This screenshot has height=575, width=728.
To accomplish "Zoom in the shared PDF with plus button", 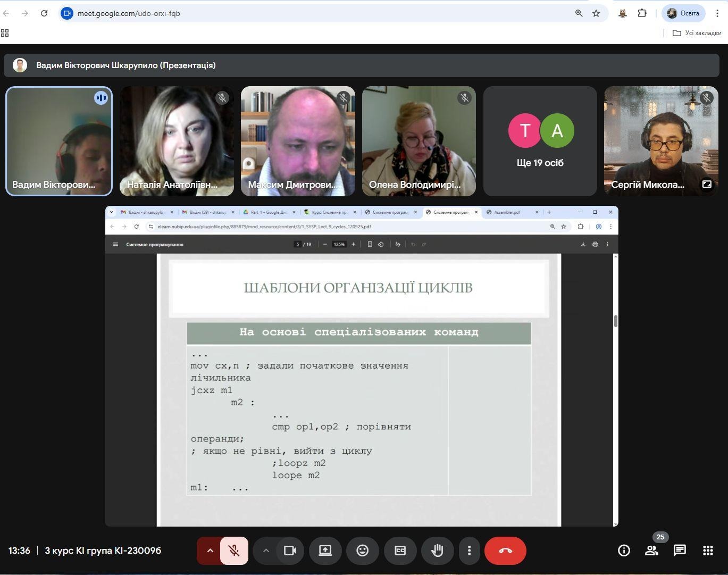I will coord(353,245).
